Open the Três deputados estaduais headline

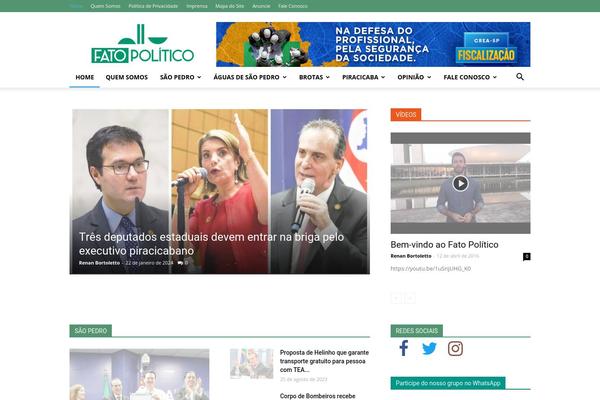click(211, 244)
